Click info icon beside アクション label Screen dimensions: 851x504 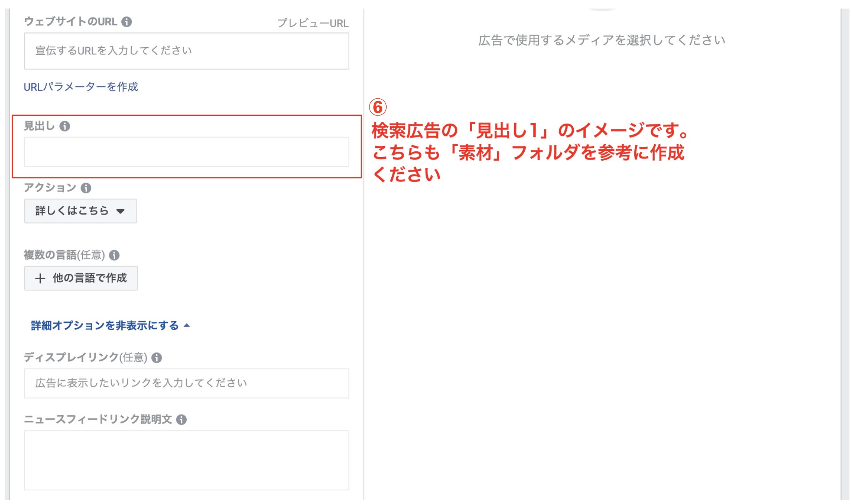[x=86, y=188]
